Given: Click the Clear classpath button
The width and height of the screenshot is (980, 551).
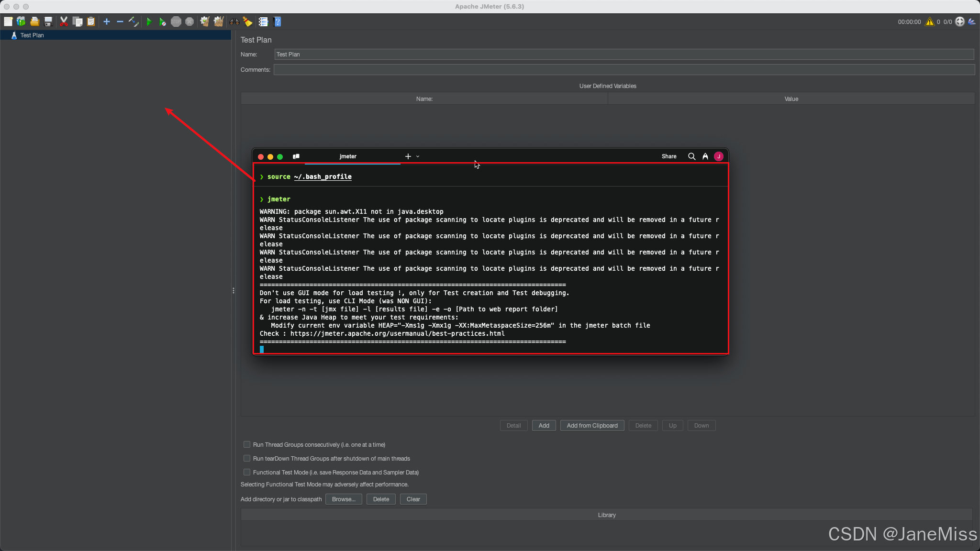Looking at the screenshot, I should pyautogui.click(x=413, y=499).
